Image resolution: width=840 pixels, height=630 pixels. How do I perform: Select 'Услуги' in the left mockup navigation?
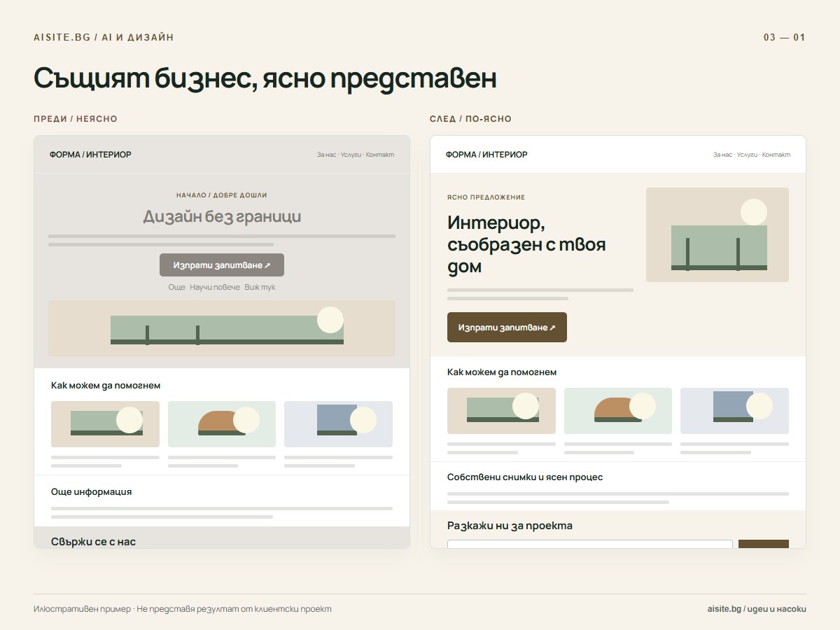click(x=351, y=155)
